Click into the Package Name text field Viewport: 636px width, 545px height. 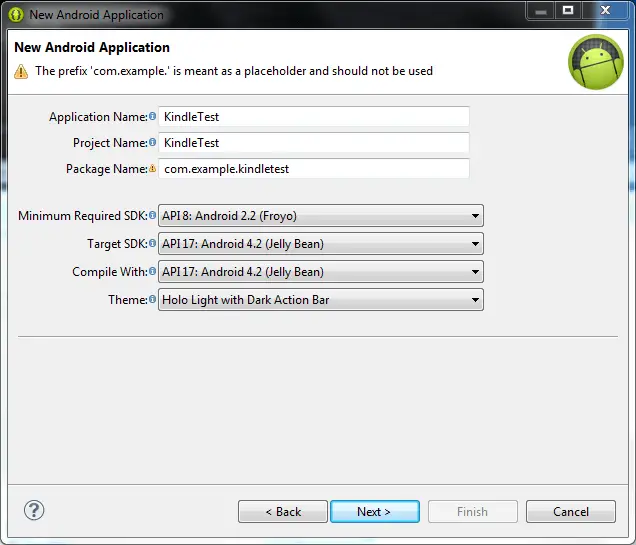pos(314,169)
